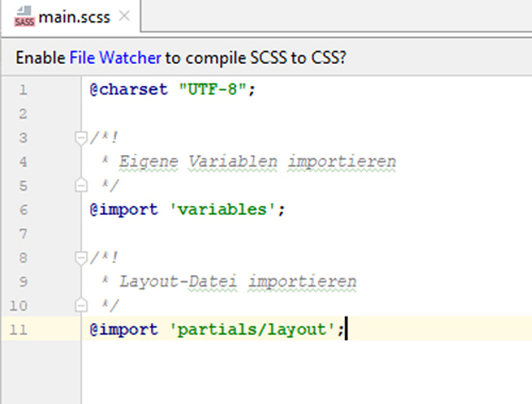Open the File Watcher link
Screen dimensions: 532x404
point(115,58)
